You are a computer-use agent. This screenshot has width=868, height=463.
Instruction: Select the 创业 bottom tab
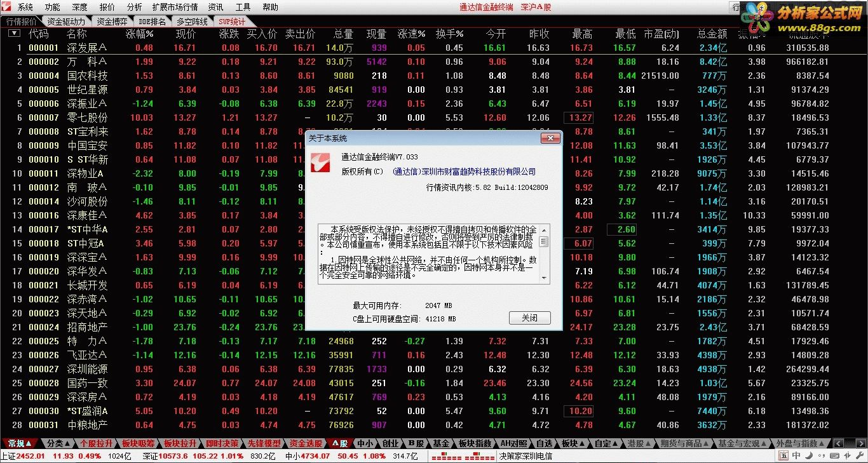390,443
